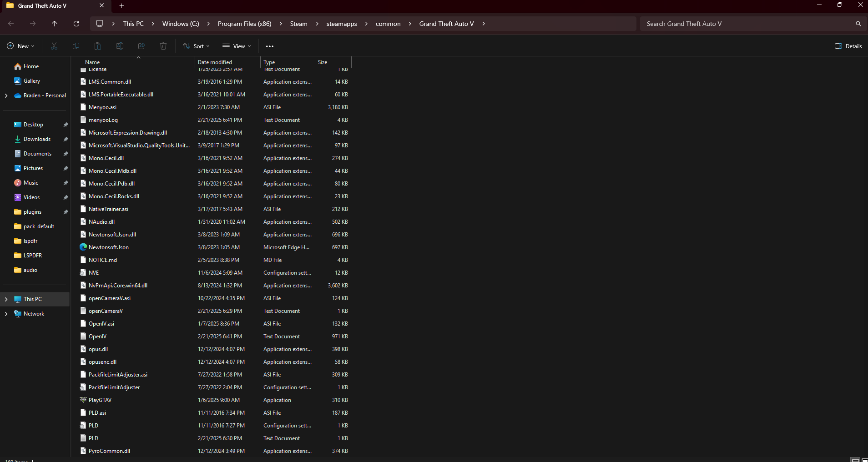Click the monitor icon in address bar

[x=100, y=24]
